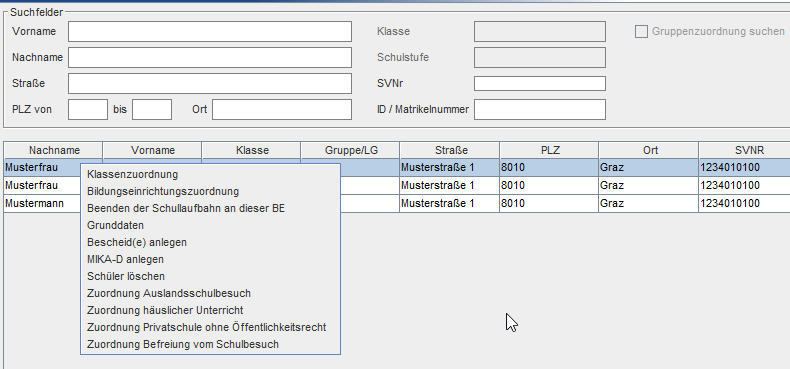Click into the Nachname search field
The height and width of the screenshot is (369, 790).
pos(210,57)
